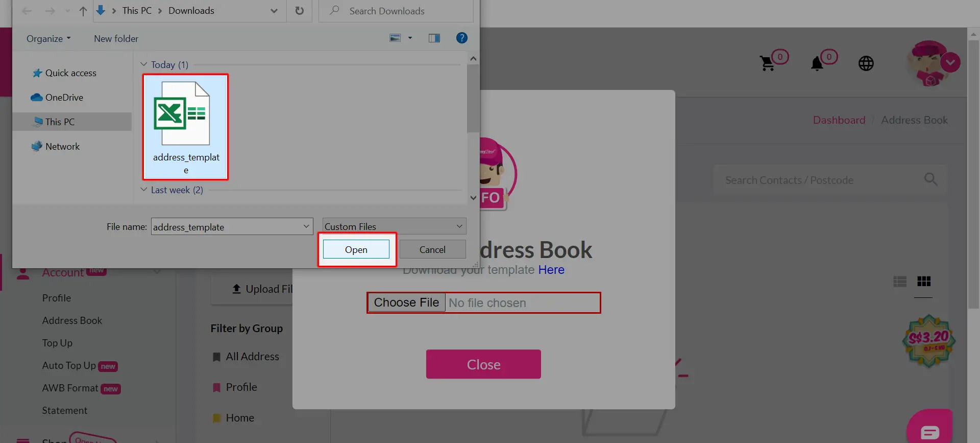Image resolution: width=980 pixels, height=443 pixels.
Task: Switch to list view
Action: [900, 282]
